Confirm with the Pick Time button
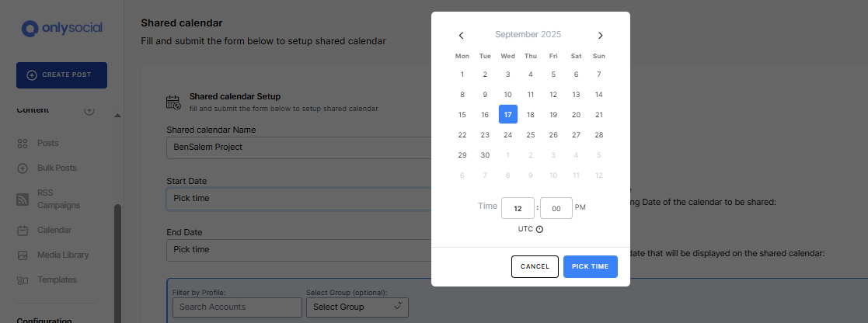Viewport: 868px width, 323px height. 591,266
